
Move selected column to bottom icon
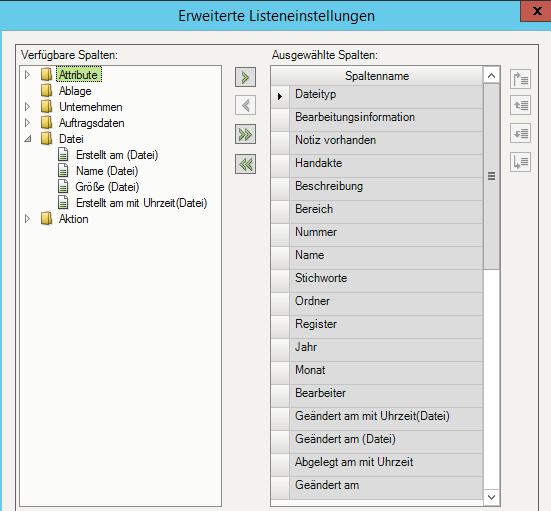520,162
